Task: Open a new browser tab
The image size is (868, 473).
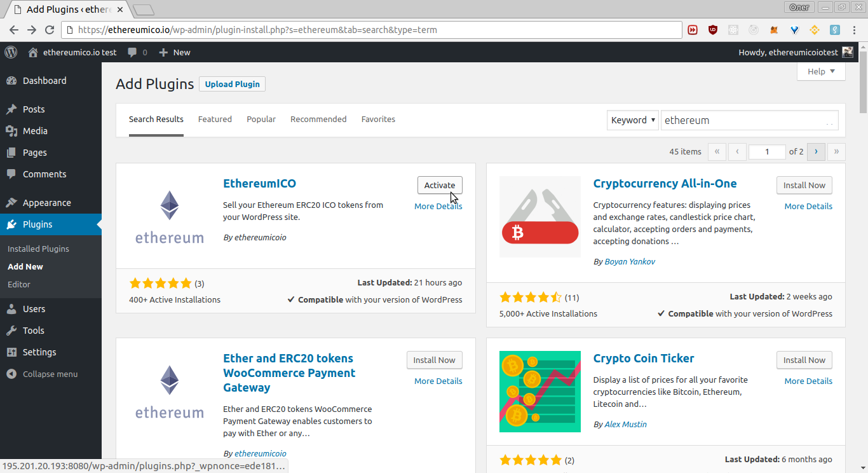Action: tap(144, 10)
